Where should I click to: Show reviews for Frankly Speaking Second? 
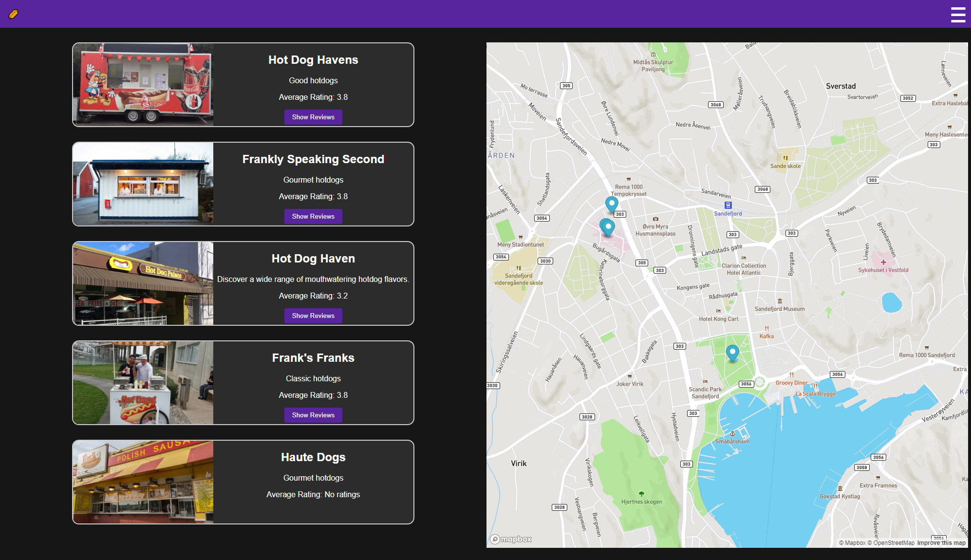(x=313, y=216)
